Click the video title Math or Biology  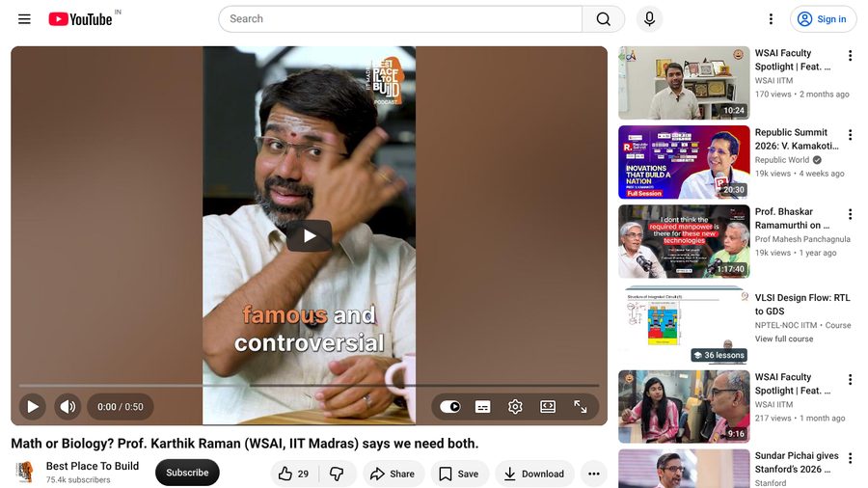tap(245, 444)
